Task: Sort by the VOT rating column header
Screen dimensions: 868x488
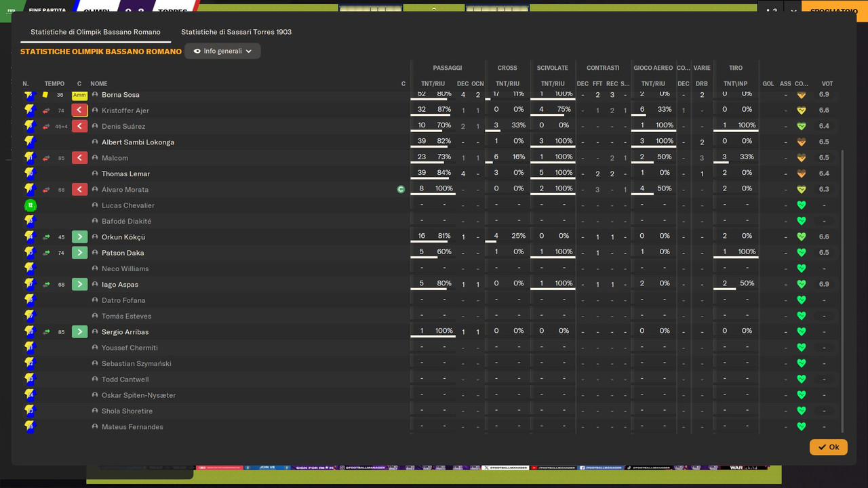Action: [827, 84]
